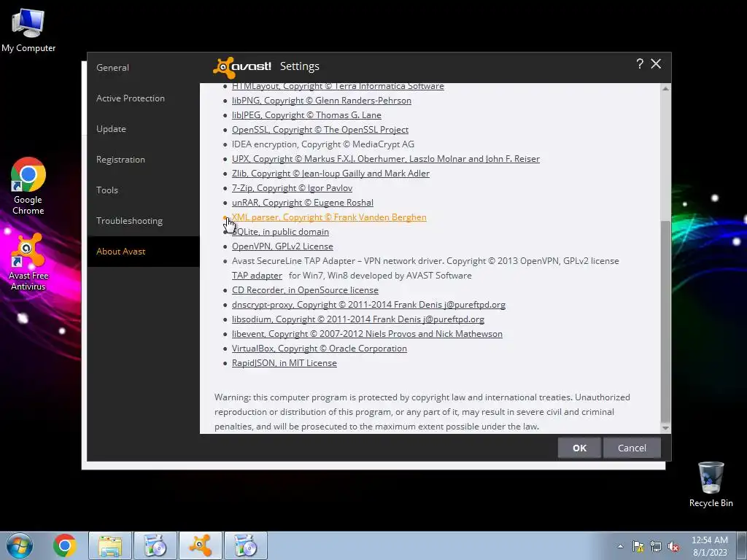Close the Avast Settings window
The image size is (747, 560).
click(x=656, y=64)
